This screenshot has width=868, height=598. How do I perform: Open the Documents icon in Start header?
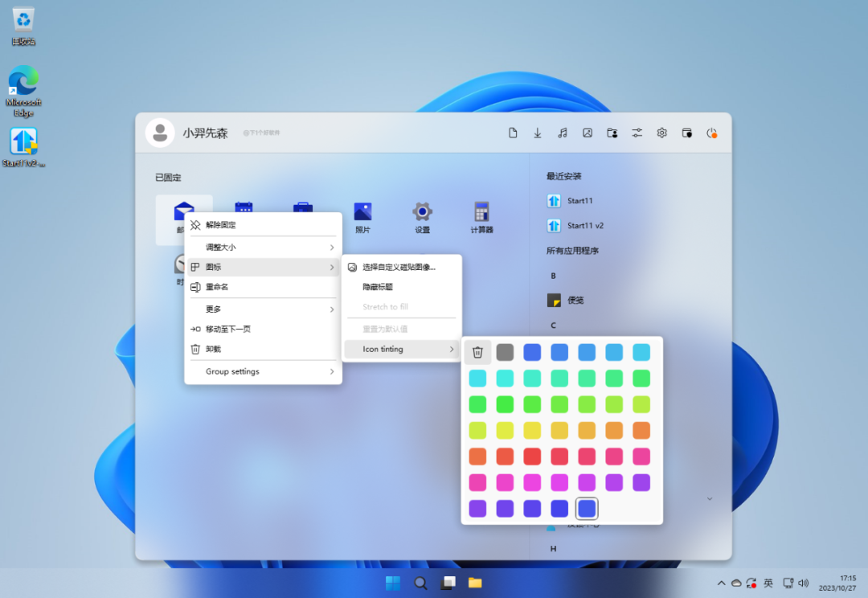point(513,133)
